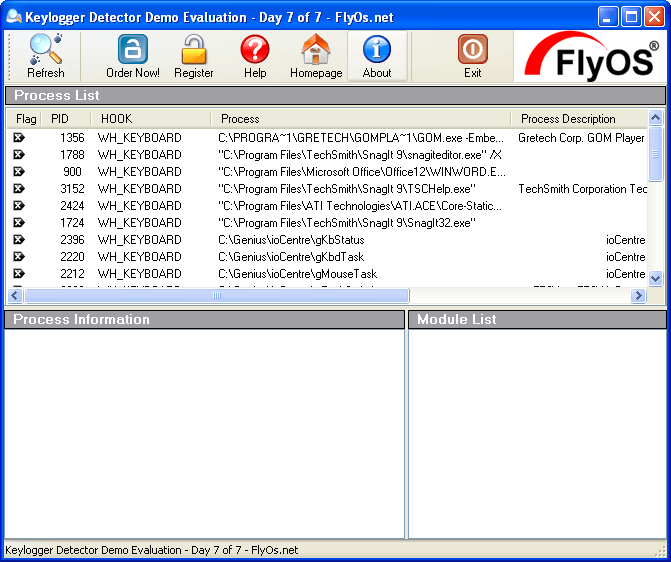Select the gKbdTask process path
This screenshot has width=671, height=562.
(x=291, y=257)
